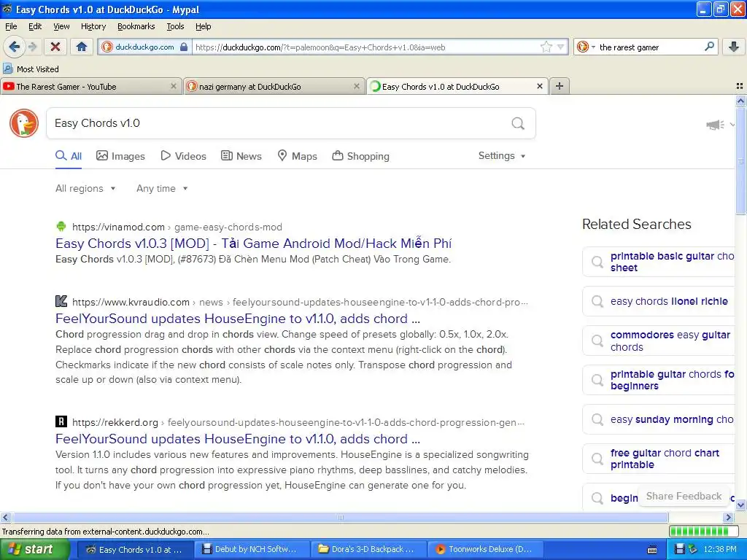Switch to Images results
The image size is (747, 560).
coord(120,156)
